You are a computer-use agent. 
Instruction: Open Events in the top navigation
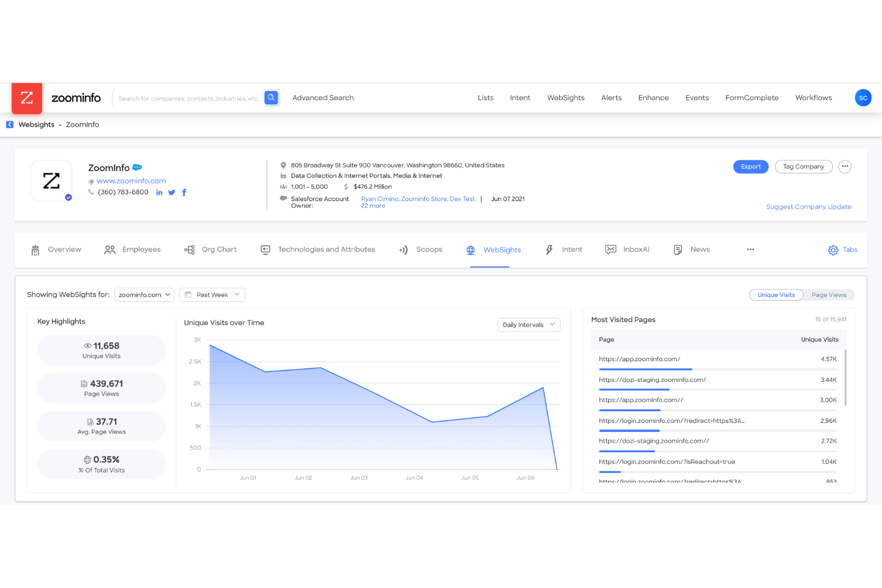pos(697,98)
